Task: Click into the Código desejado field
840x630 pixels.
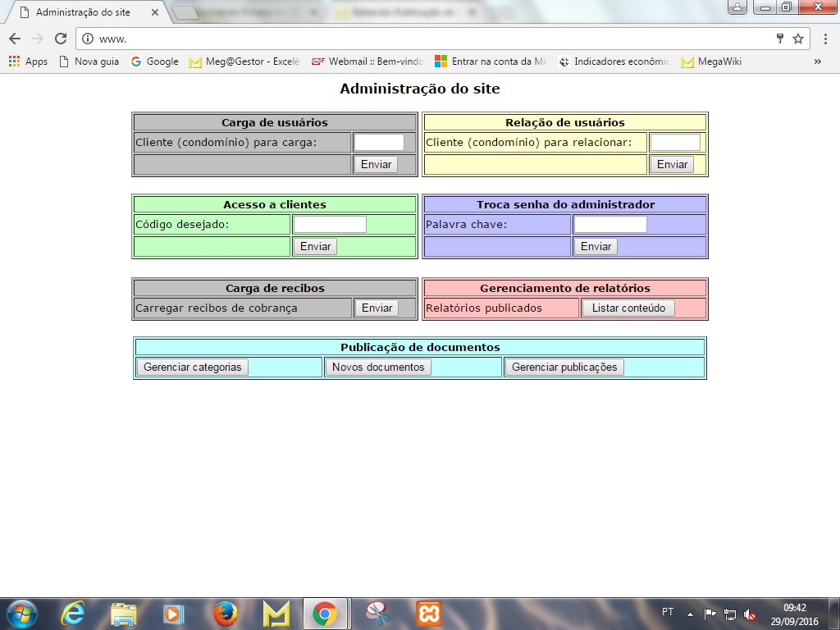Action: 330,224
